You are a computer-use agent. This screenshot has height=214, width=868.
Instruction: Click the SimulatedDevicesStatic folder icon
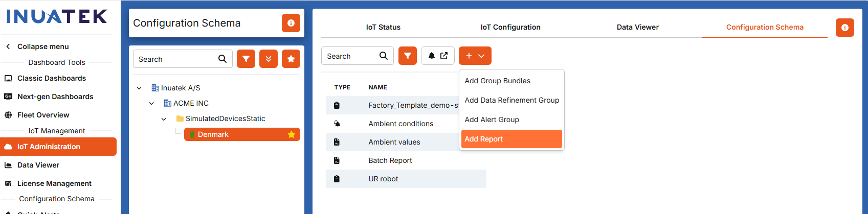pos(180,118)
